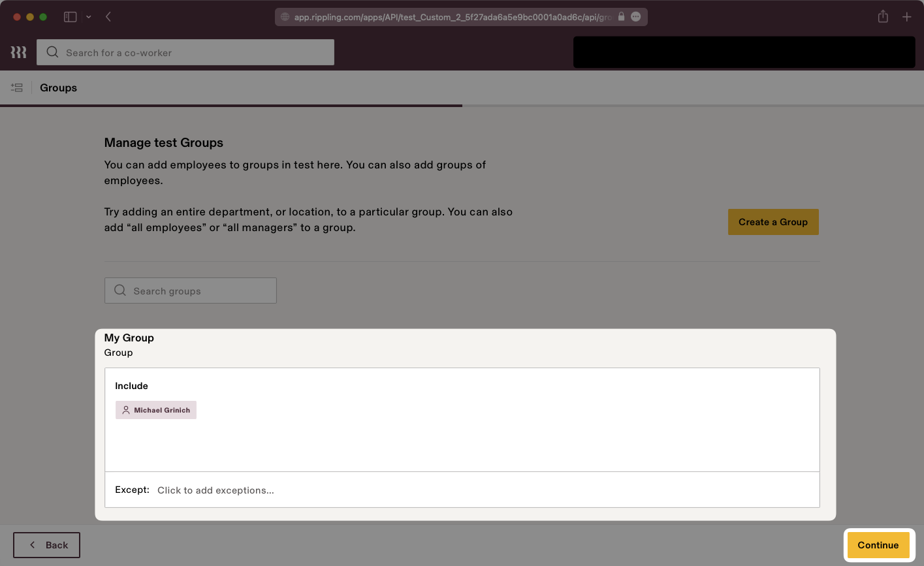924x566 pixels.
Task: Click the Rippling logo icon
Action: point(18,52)
